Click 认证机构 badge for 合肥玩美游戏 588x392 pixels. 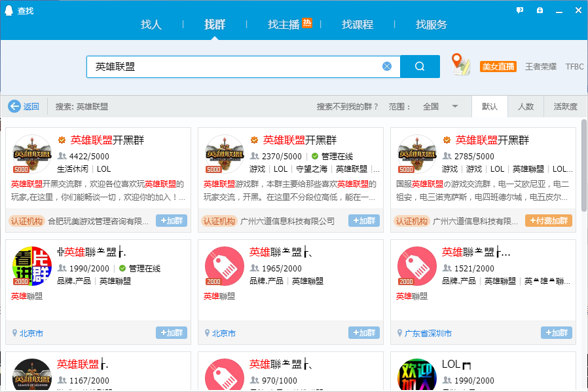(x=26, y=221)
